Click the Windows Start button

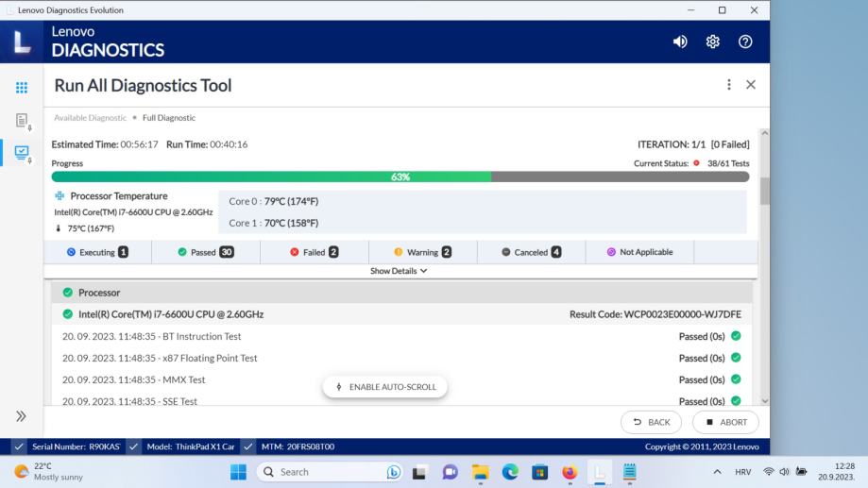click(x=238, y=472)
